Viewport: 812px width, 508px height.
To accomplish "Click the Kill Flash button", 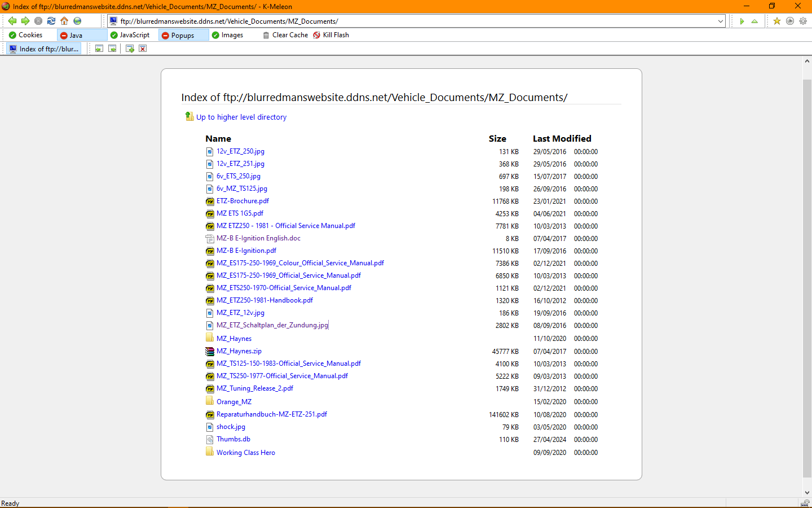I will tap(331, 35).
